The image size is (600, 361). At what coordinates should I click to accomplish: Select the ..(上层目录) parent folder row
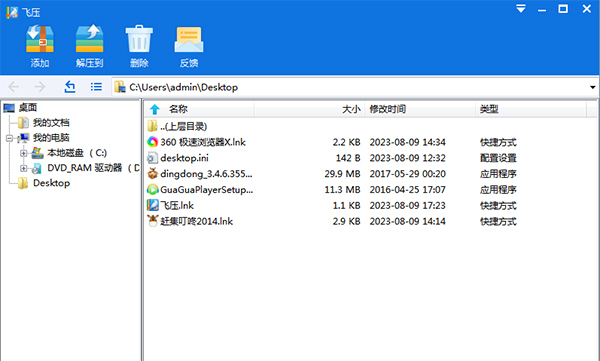click(x=184, y=126)
